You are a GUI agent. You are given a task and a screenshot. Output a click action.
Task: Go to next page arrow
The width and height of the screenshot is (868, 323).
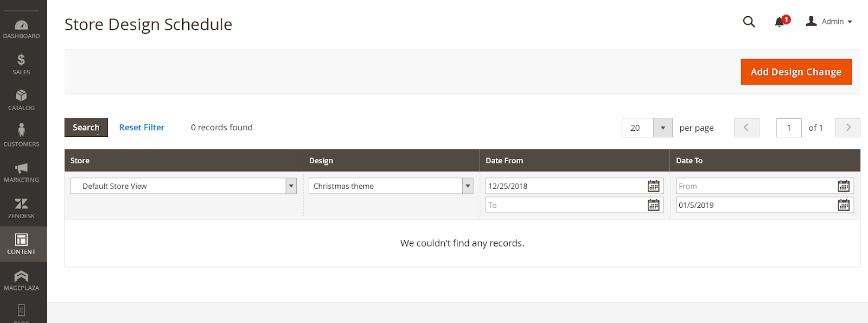(847, 128)
